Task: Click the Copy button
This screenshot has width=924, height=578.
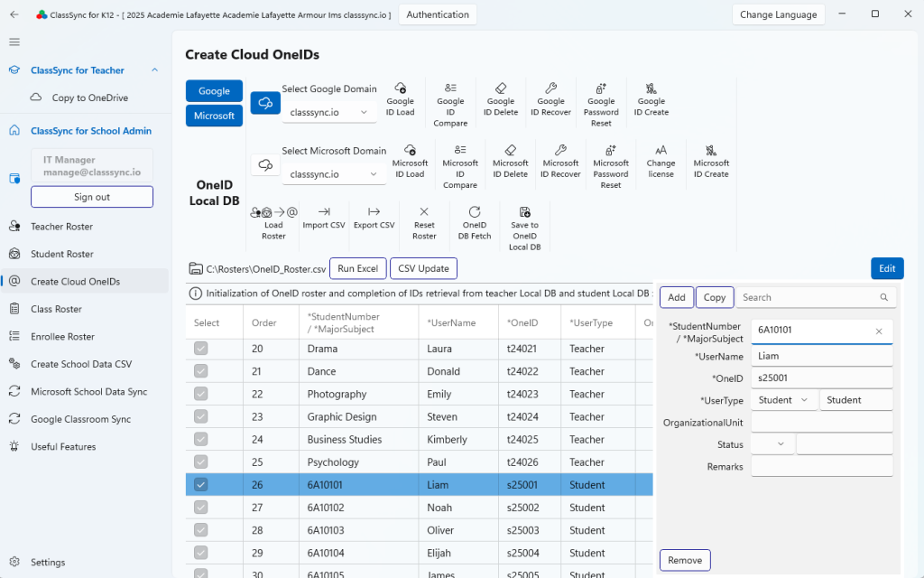Action: (715, 297)
